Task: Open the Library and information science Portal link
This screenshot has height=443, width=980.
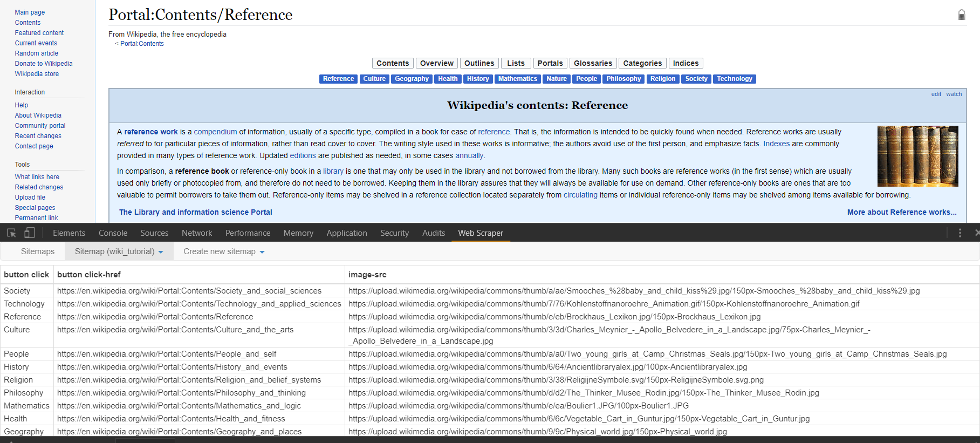Action: click(195, 212)
